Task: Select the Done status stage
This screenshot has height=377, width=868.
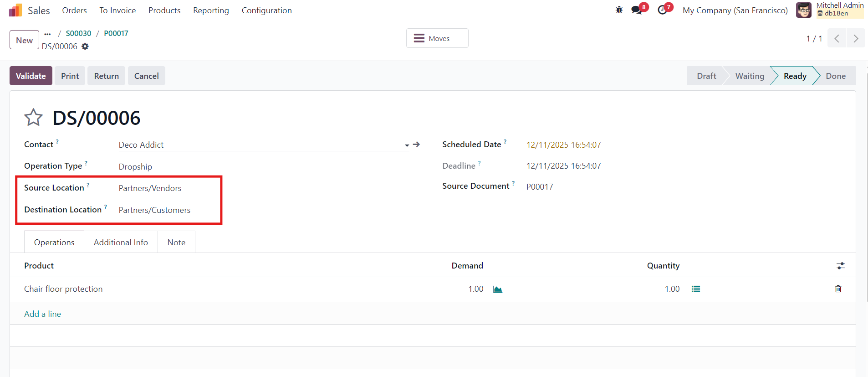Action: 835,76
